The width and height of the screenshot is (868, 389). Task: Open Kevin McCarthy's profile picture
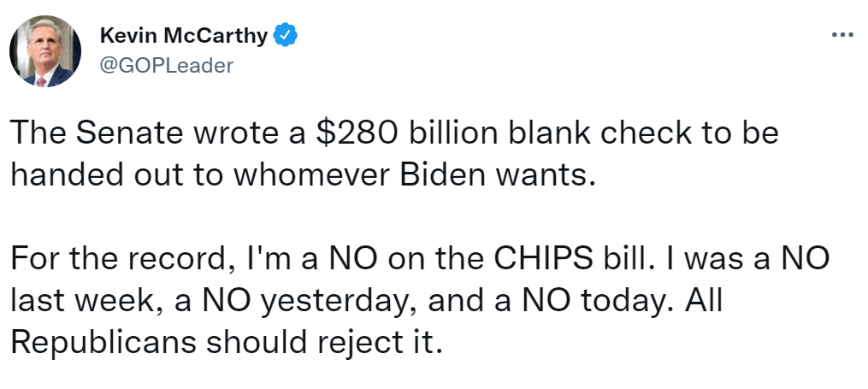45,50
